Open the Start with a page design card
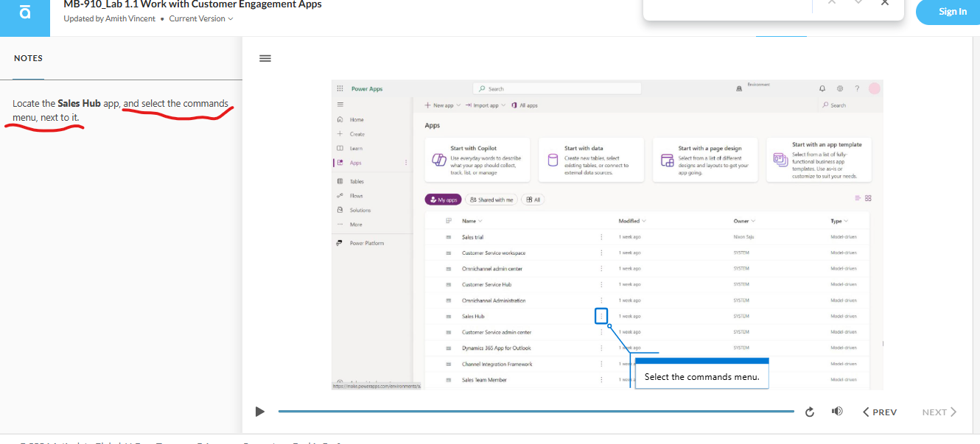Image resolution: width=980 pixels, height=444 pixels. [705, 160]
